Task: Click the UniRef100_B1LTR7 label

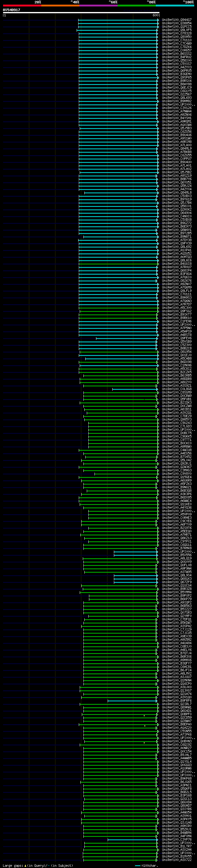Action: click(x=177, y=846)
